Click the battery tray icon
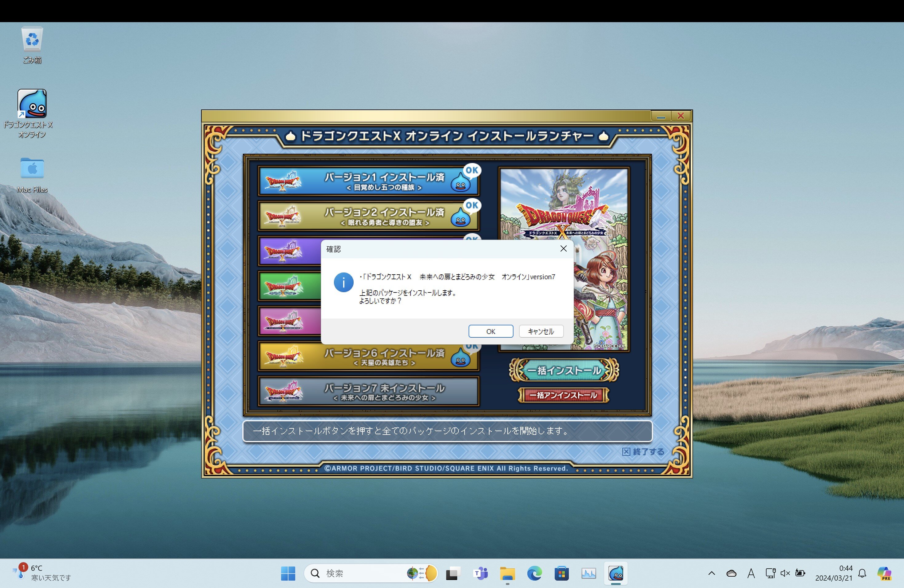Viewport: 904px width, 588px height. [x=800, y=573]
